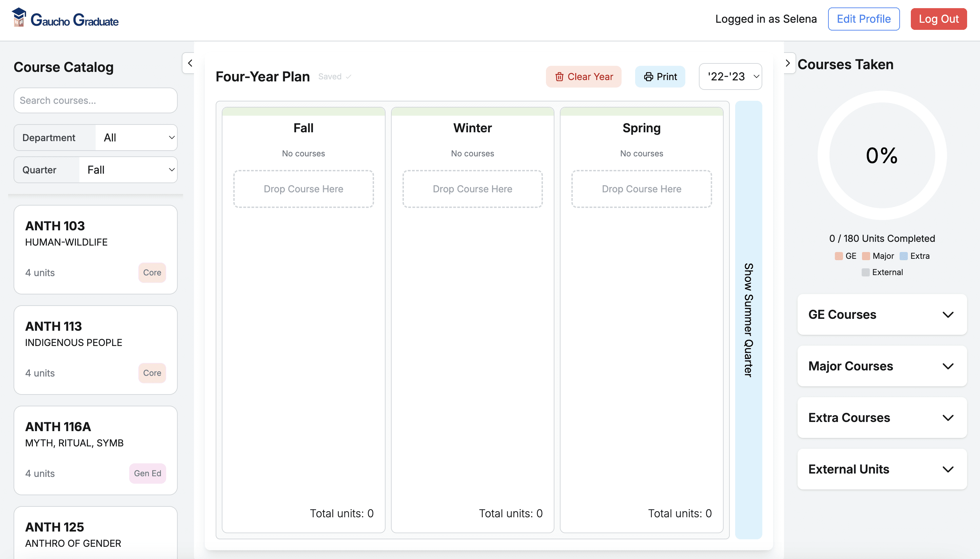Click the Fall column heading

pyautogui.click(x=303, y=128)
